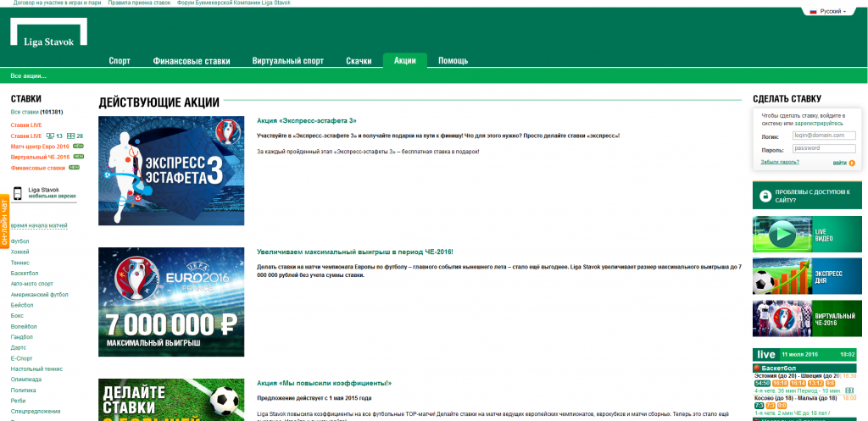This screenshot has width=868, height=421.
Task: Click the lock icon in access problems banner
Action: click(765, 196)
